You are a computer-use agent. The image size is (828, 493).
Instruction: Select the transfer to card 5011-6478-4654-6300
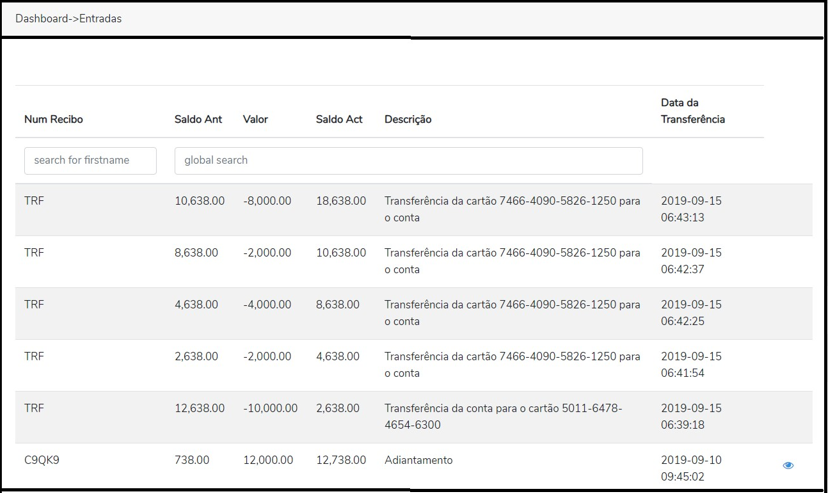click(x=503, y=416)
